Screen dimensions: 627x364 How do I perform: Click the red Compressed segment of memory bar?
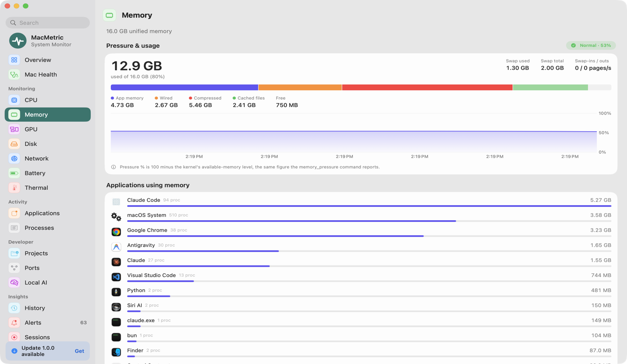(427, 87)
